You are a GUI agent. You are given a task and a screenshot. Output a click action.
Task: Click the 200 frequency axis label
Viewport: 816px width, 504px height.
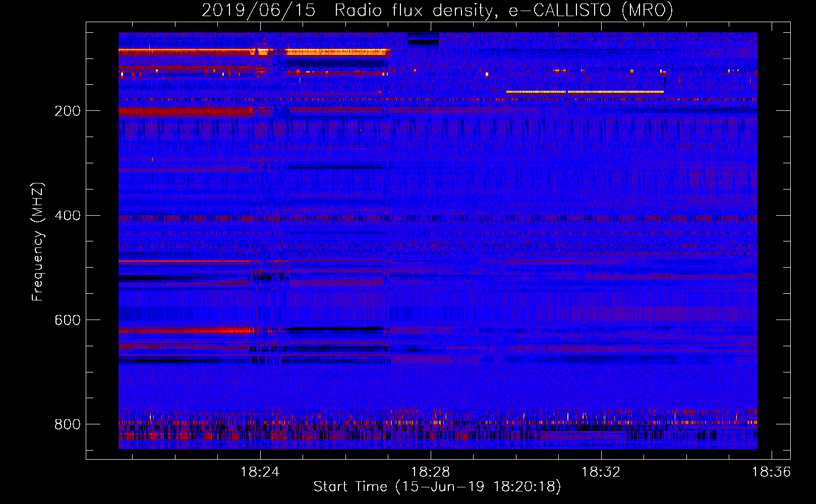click(x=68, y=111)
